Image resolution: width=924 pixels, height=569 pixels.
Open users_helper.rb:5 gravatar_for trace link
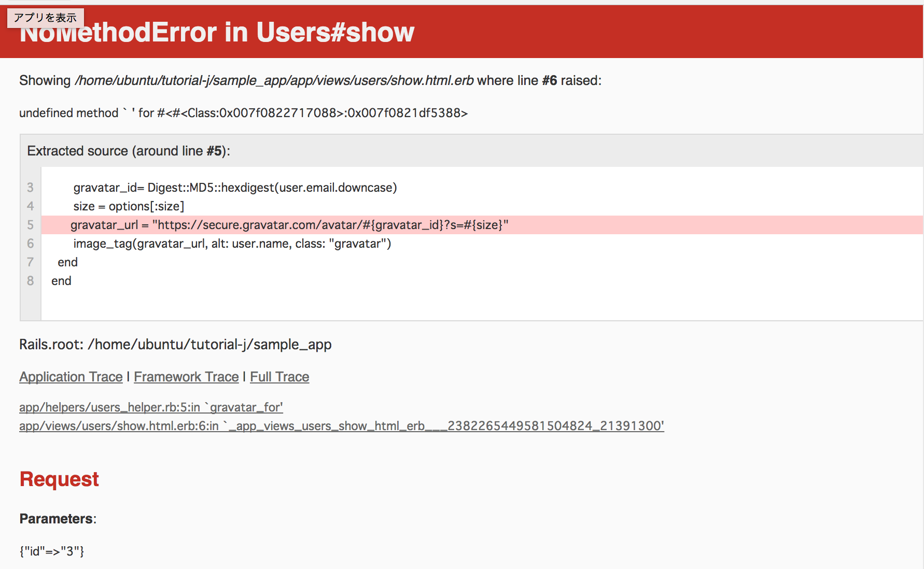pos(151,407)
